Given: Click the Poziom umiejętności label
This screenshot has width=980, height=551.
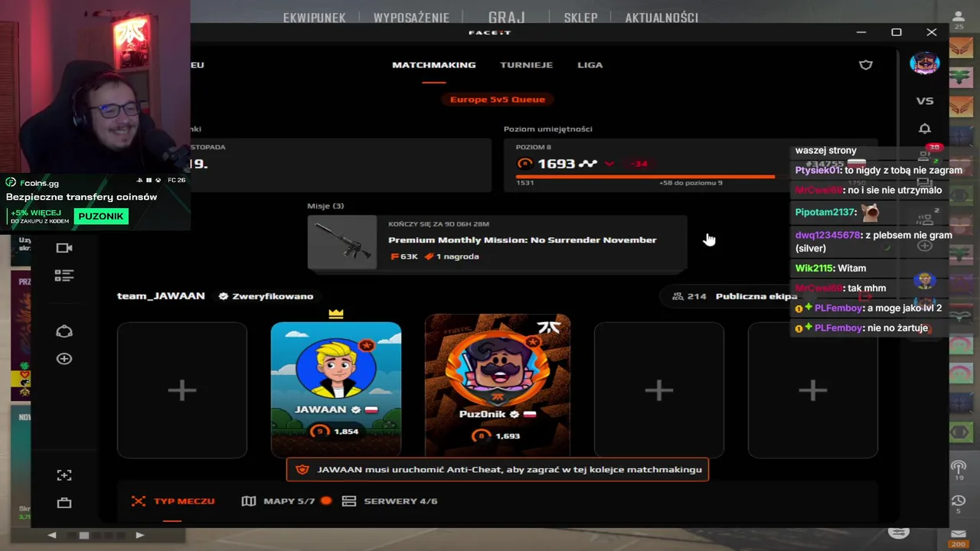Looking at the screenshot, I should coord(548,129).
